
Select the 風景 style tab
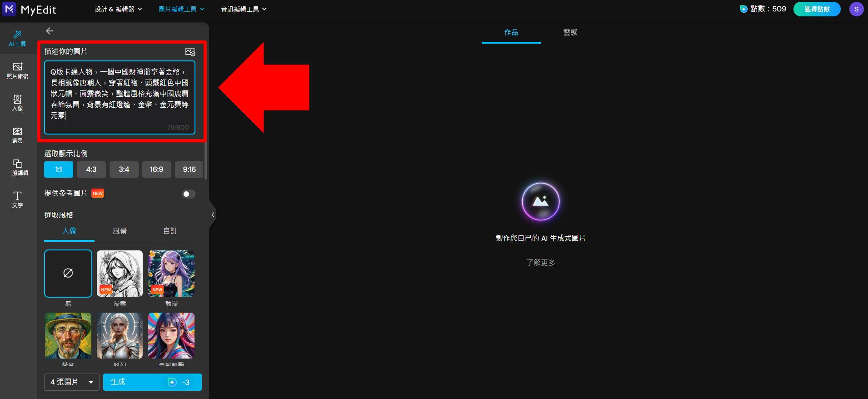[x=120, y=231]
